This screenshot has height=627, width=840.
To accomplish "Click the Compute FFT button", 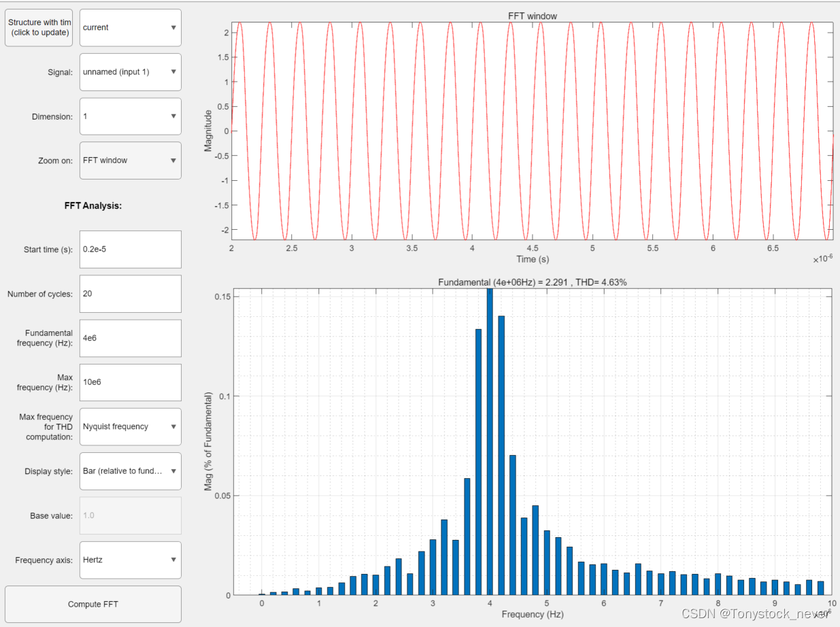I will (93, 604).
